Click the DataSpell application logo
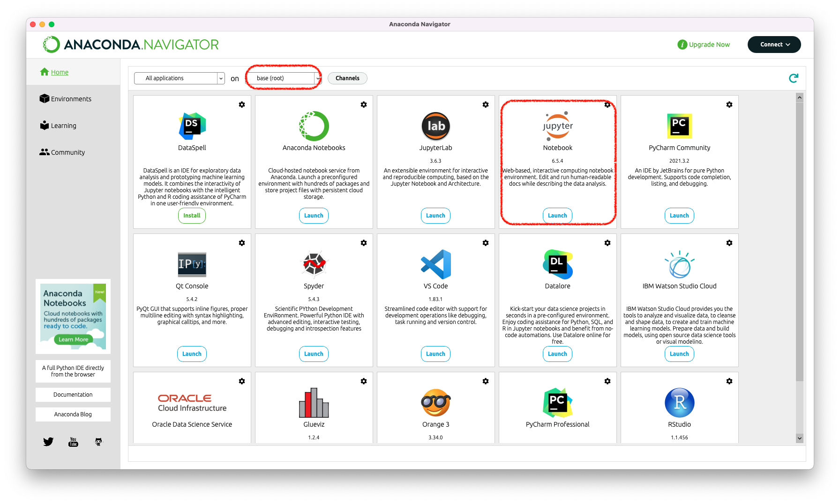The image size is (840, 504). pos(192,126)
